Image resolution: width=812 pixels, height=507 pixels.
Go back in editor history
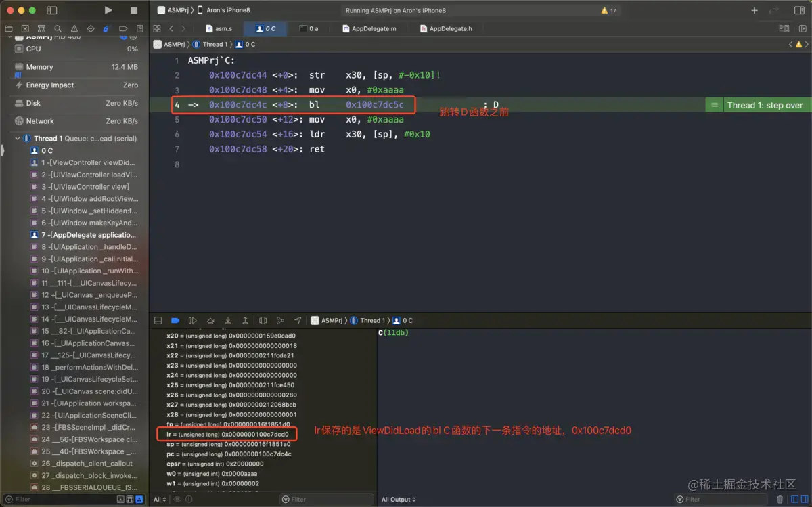171,28
